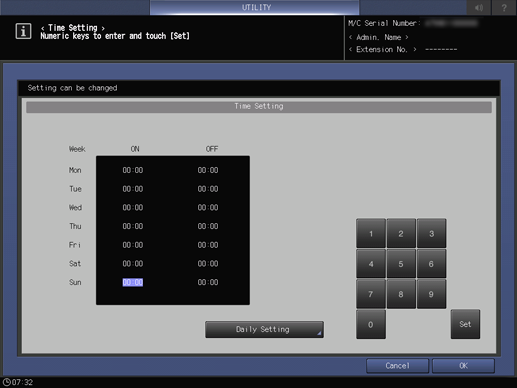Image resolution: width=517 pixels, height=388 pixels.
Task: Open help via question mark icon
Action: point(504,7)
